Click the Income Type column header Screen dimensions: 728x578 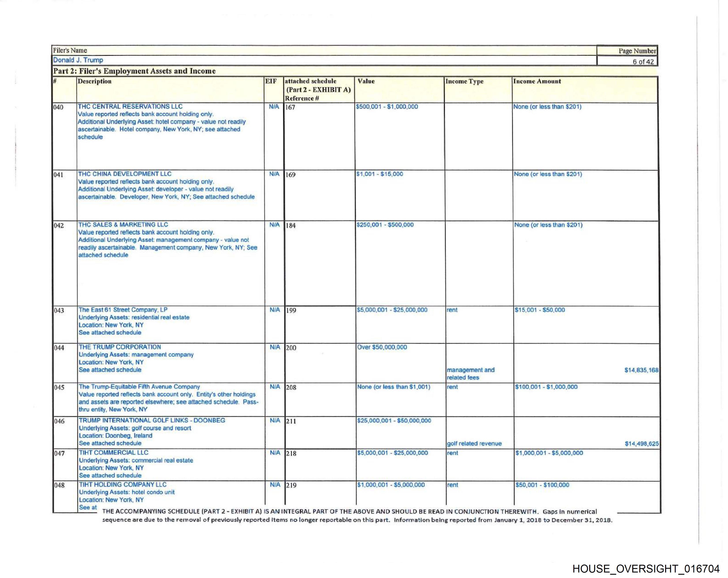(464, 81)
